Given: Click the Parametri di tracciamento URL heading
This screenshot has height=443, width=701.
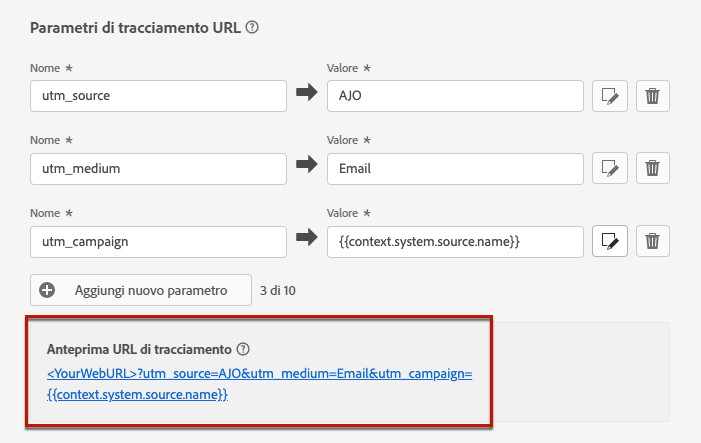Looking at the screenshot, I should [135, 28].
